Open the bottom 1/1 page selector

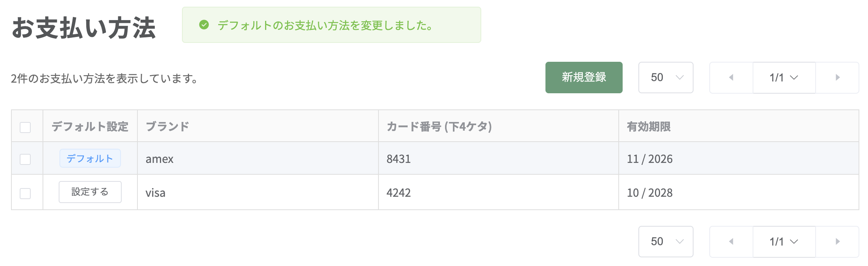point(784,242)
